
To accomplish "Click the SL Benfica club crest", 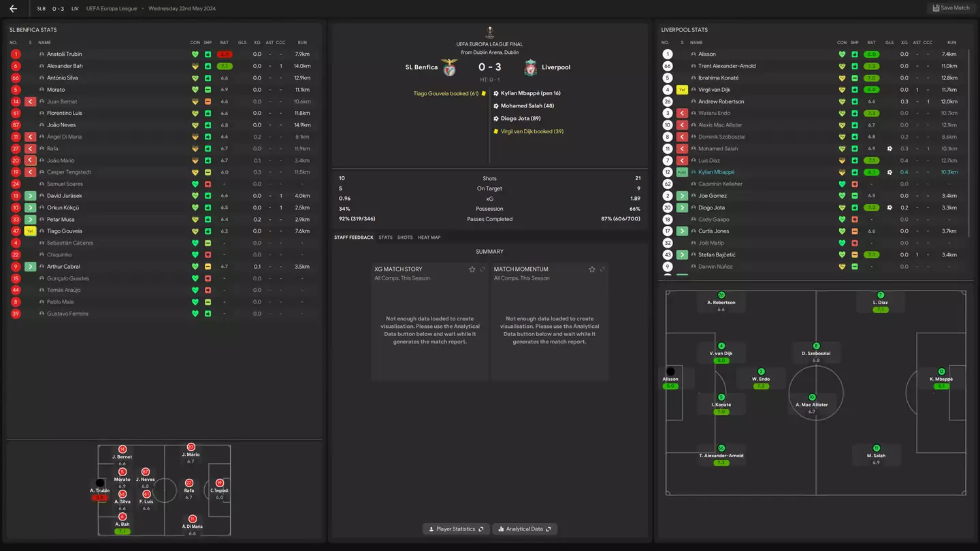I will (449, 67).
